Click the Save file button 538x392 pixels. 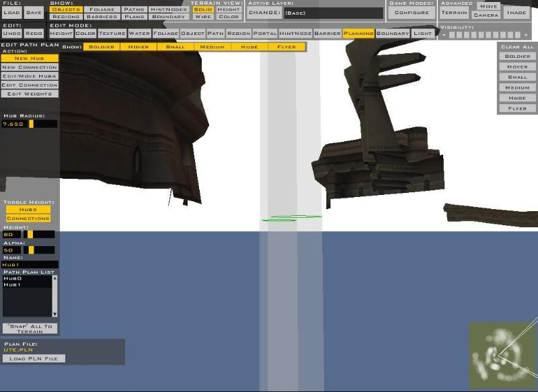pos(34,13)
